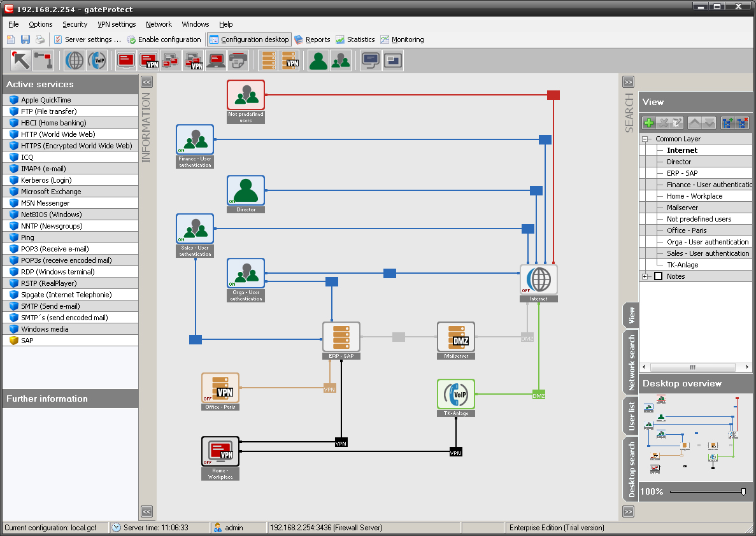Open the Reports view
The image size is (756, 536).
(x=313, y=39)
